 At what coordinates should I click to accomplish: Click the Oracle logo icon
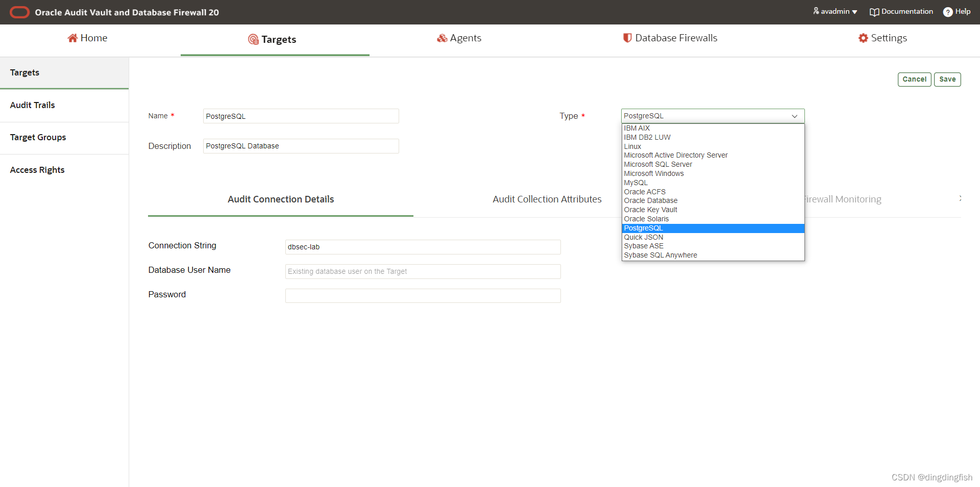point(19,12)
